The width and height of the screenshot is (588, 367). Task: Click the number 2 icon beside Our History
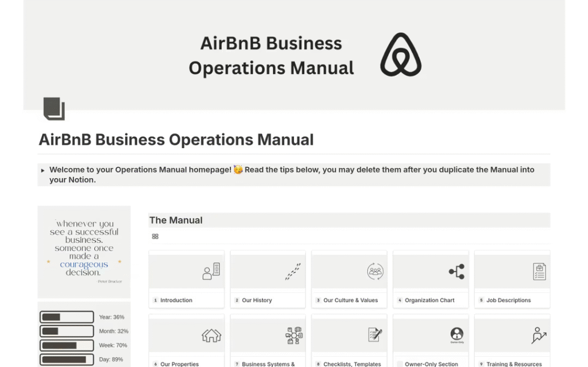tap(237, 300)
